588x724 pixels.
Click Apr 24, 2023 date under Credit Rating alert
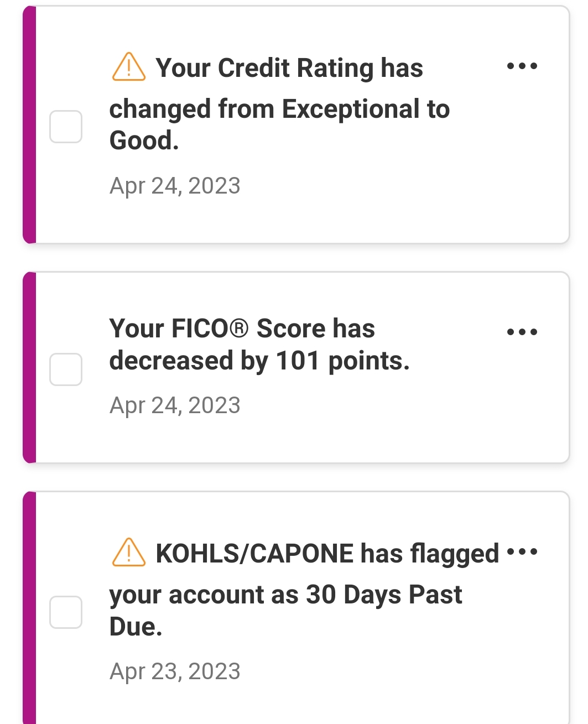click(175, 186)
